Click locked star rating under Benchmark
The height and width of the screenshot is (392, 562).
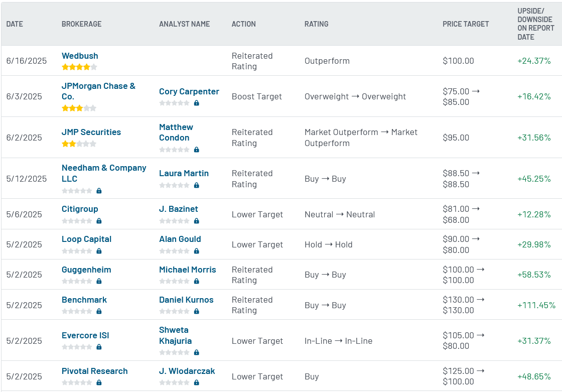pyautogui.click(x=77, y=311)
